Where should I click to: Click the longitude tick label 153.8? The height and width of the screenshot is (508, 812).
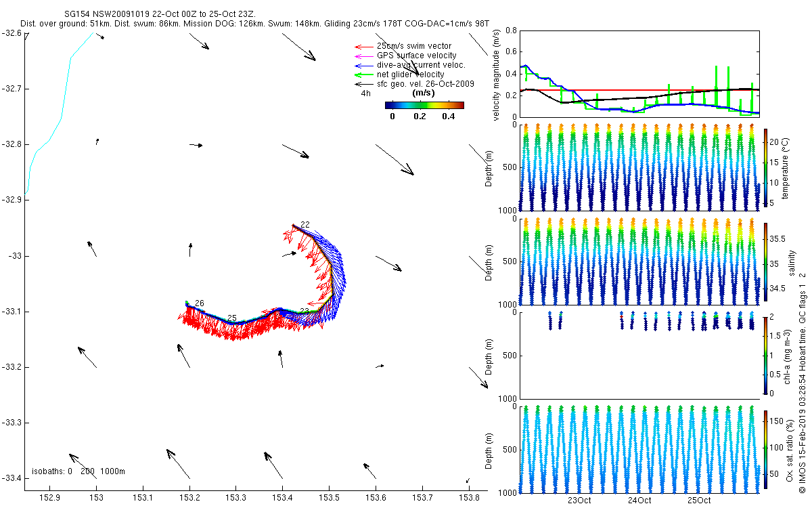469,498
